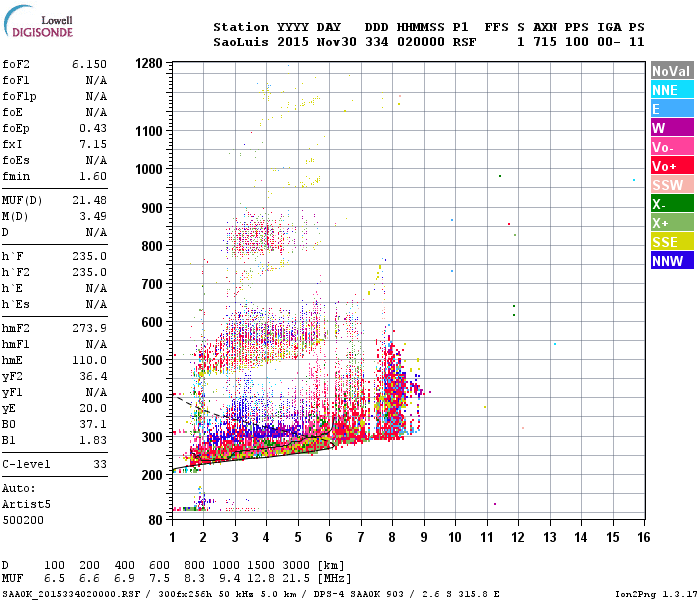Viewport: 700px width, 600px height.
Task: Click the 1000 km y-axis label
Action: [x=149, y=169]
